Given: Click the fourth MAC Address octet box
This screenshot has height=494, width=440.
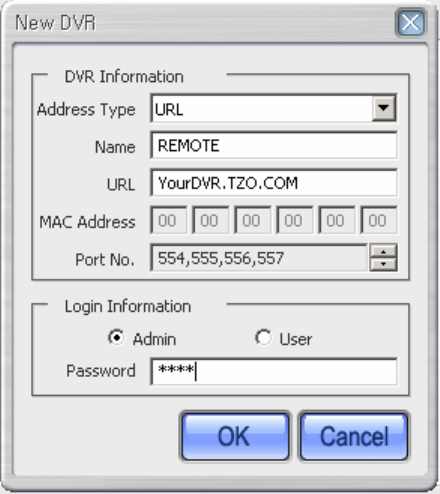Looking at the screenshot, I should 295,220.
